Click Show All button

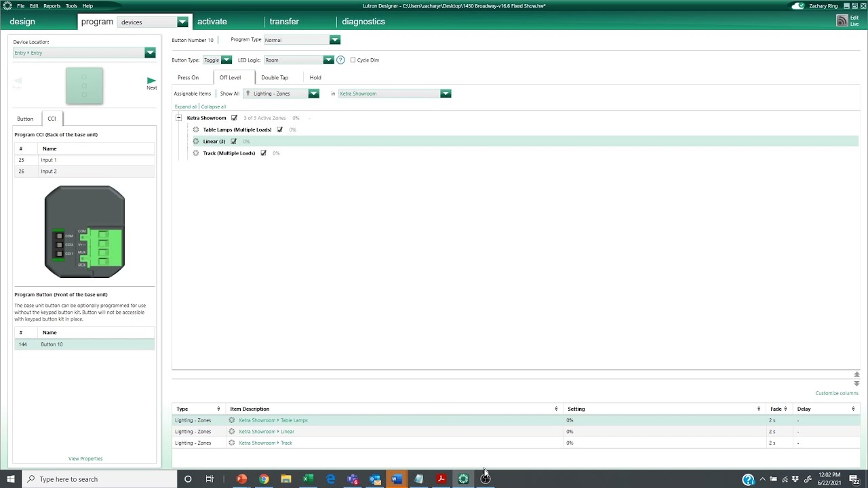click(230, 94)
